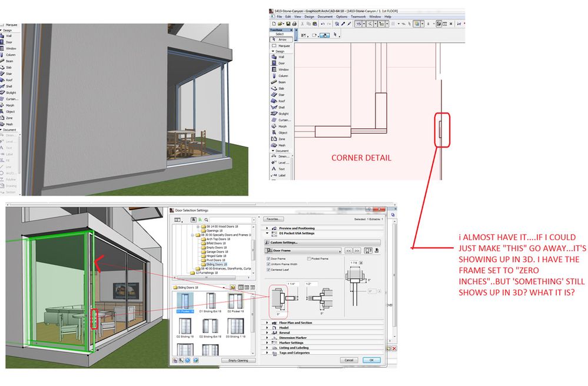Select Wall tool in floor plan Toolbox
The image size is (588, 386).
[x=278, y=57]
